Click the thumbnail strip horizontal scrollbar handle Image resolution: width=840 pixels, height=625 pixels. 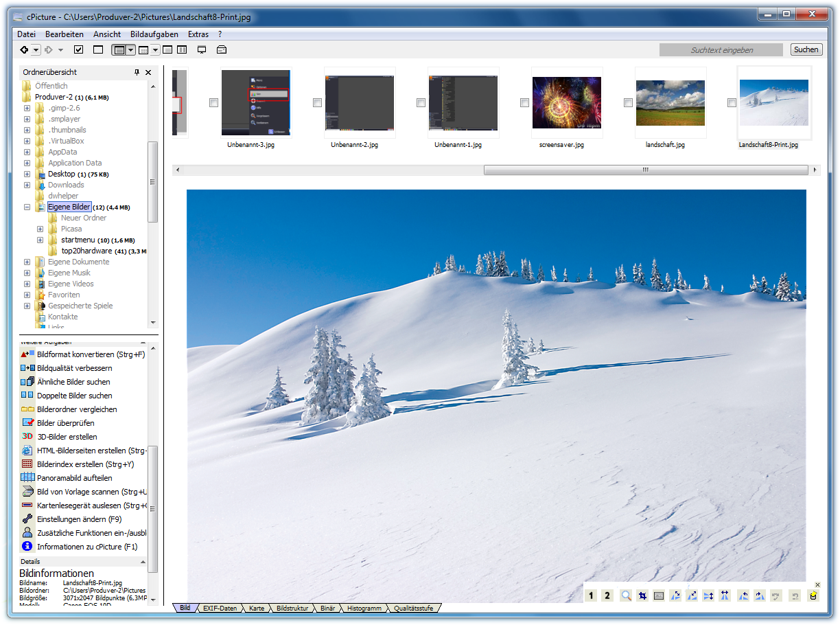645,170
